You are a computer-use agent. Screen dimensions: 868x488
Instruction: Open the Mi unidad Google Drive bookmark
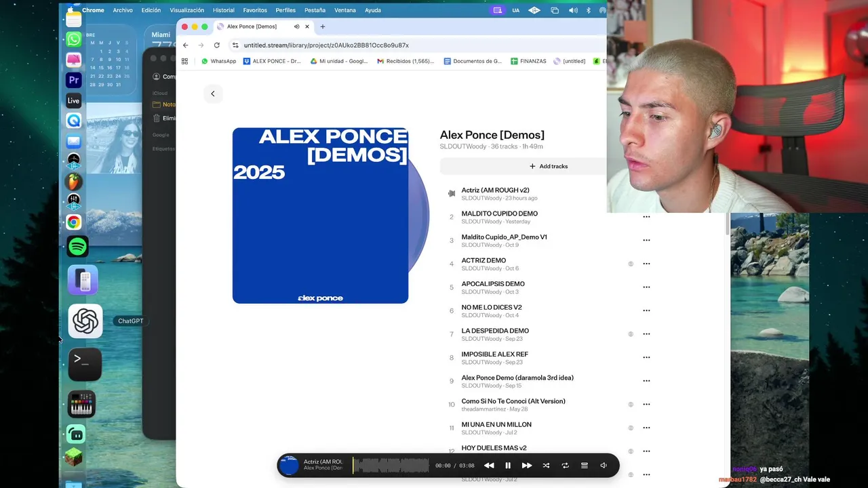tap(339, 61)
